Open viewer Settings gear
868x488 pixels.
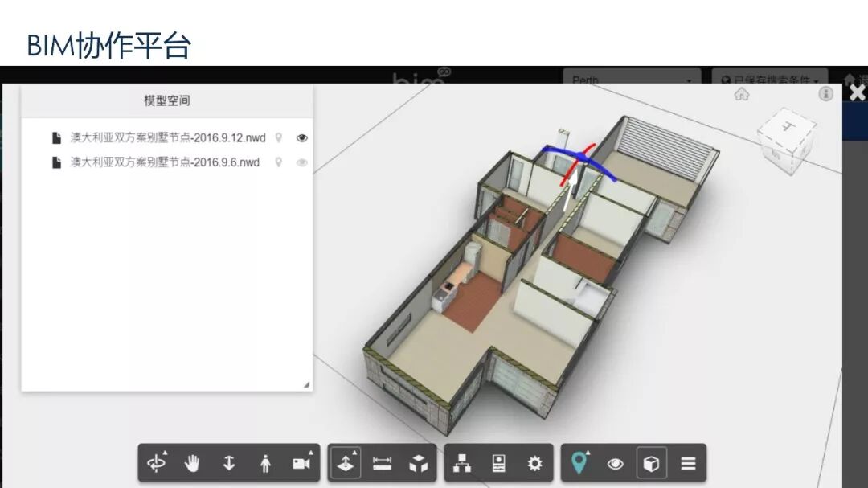[534, 463]
